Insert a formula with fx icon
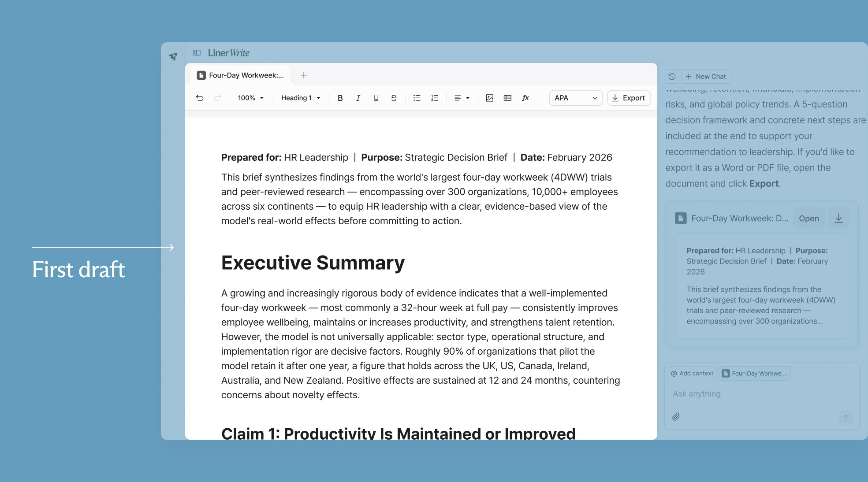 coord(525,98)
